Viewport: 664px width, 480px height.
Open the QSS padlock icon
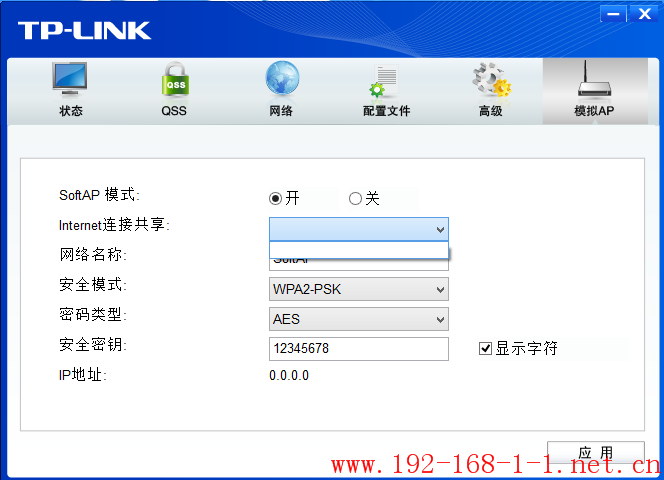(x=175, y=79)
